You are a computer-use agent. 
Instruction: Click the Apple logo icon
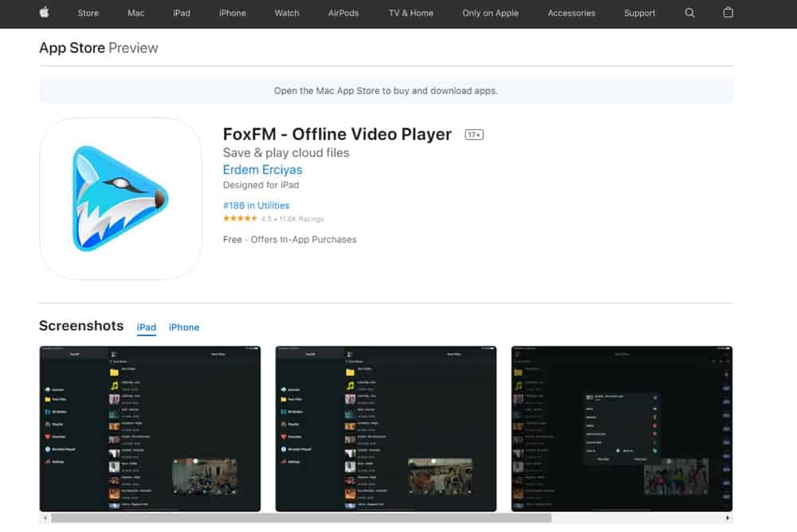coord(44,13)
